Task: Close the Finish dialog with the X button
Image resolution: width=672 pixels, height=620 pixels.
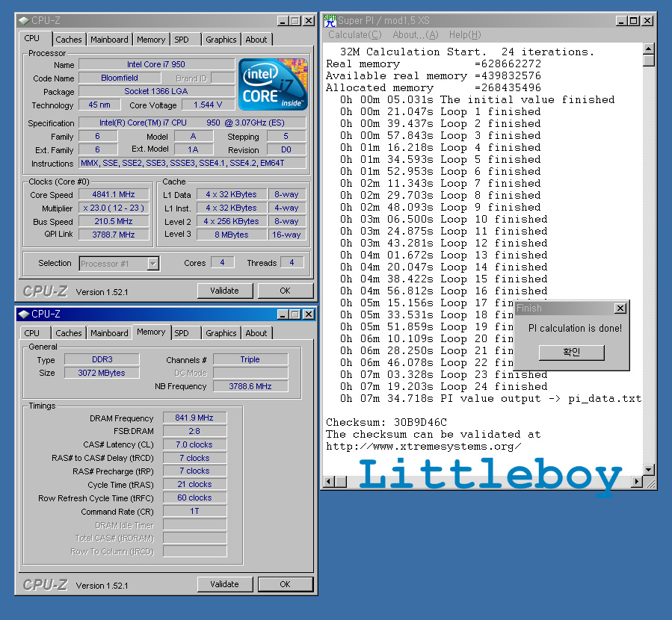Action: (620, 309)
